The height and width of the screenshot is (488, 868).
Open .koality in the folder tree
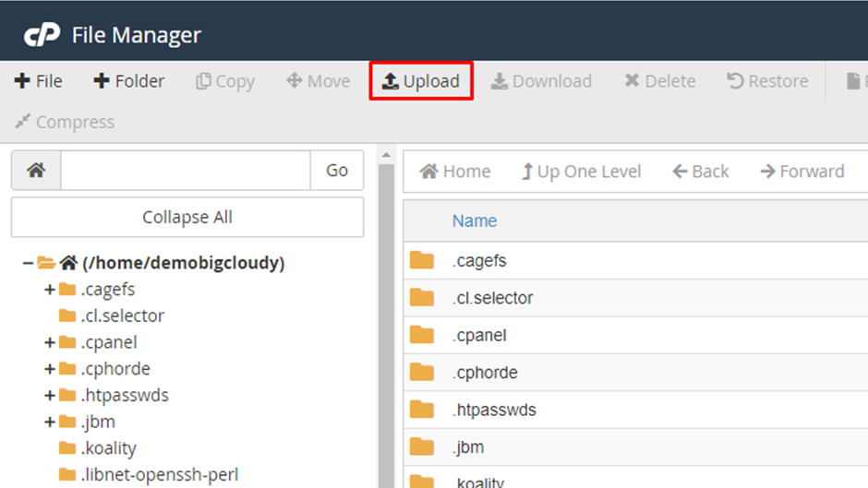click(x=109, y=448)
